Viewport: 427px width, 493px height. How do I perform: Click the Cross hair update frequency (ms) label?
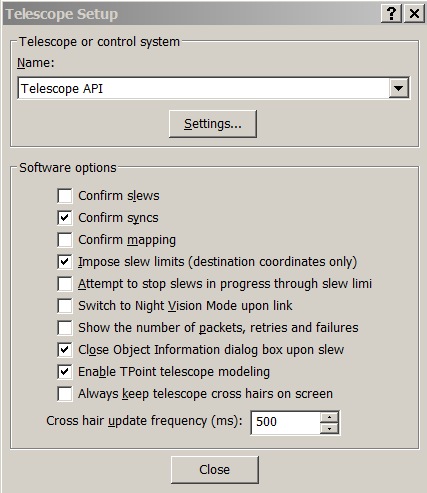(x=144, y=421)
